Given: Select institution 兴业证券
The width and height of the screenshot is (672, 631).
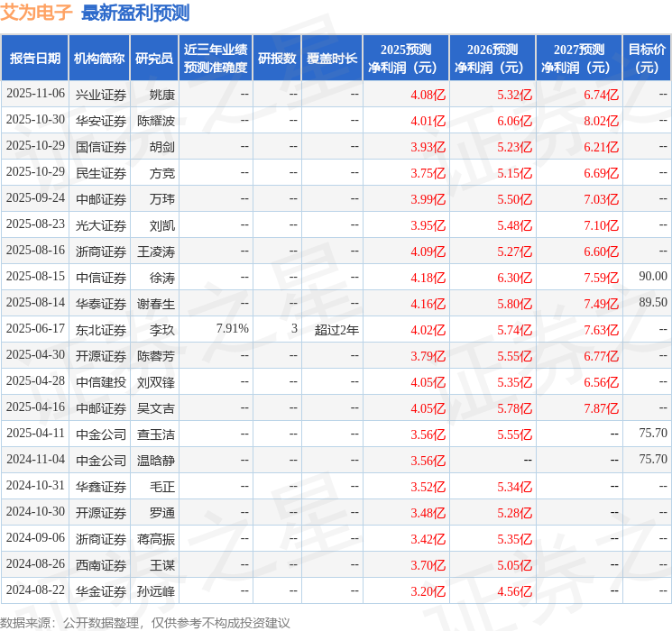Looking at the screenshot, I should point(101,95).
